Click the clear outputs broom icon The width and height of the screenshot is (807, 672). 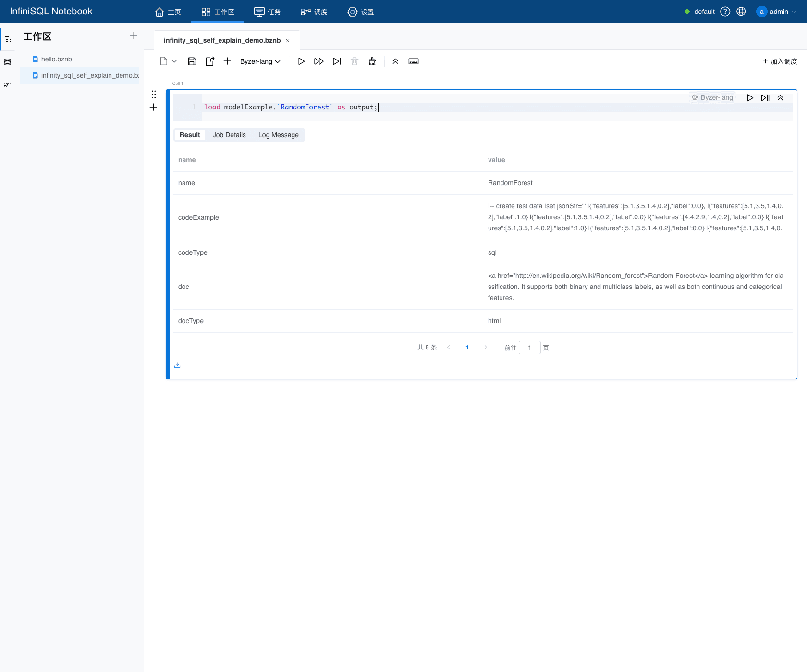(x=372, y=61)
